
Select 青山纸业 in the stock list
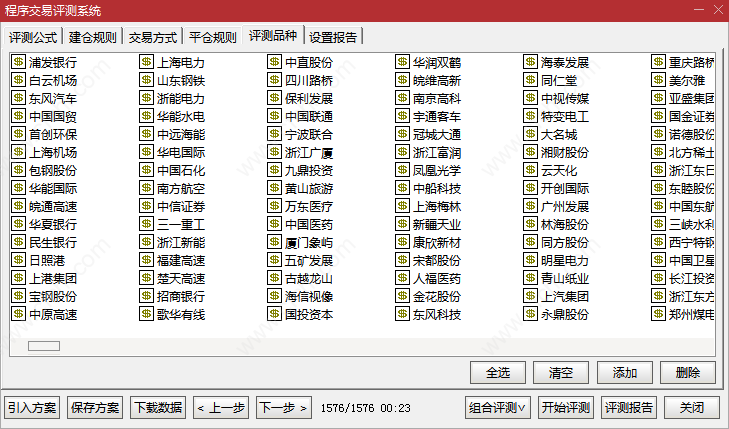(x=565, y=278)
